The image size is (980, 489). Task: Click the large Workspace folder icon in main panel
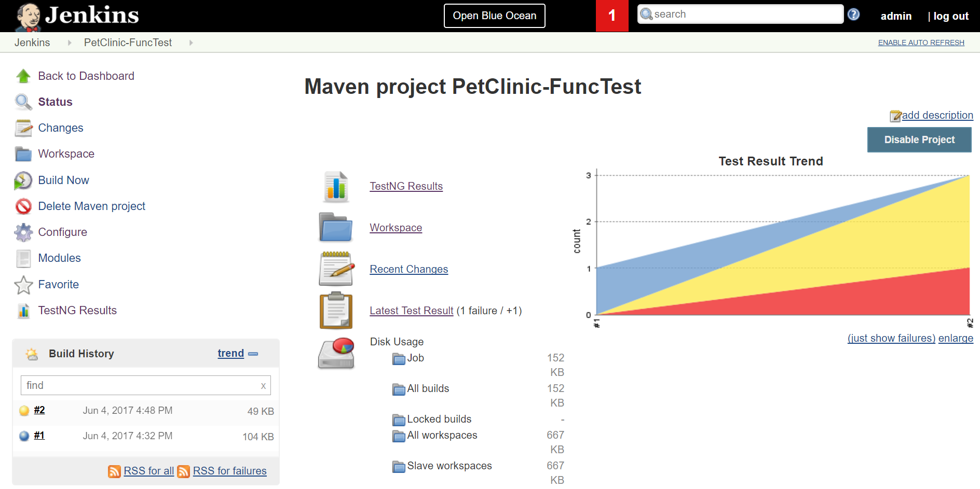click(x=335, y=227)
